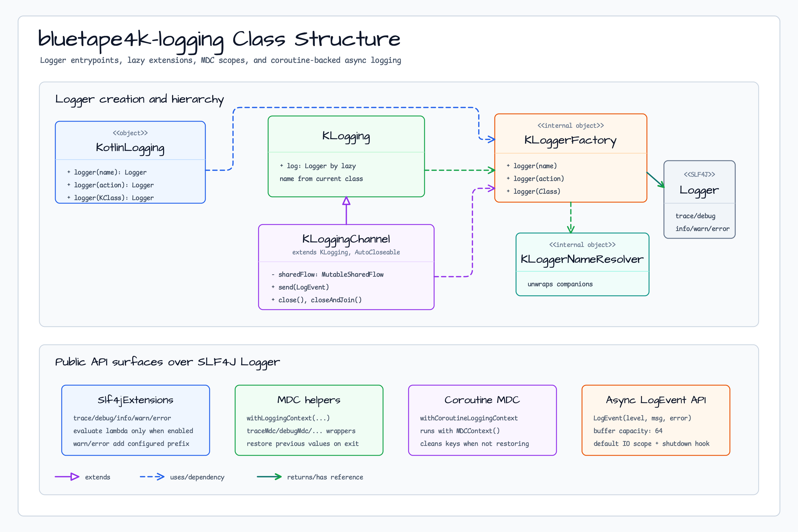Select the 'Logger creation and hierarchy' heading

click(139, 100)
